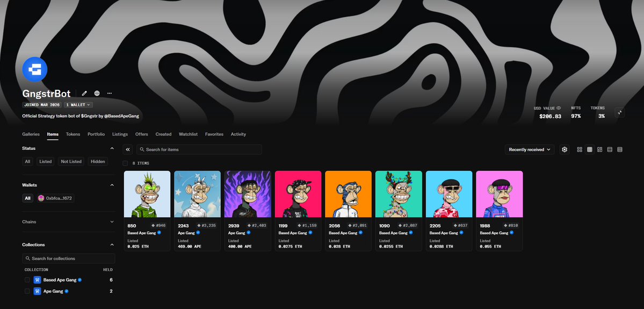Open the Portfolio tab
Viewport: 644px width, 309px height.
[x=96, y=134]
